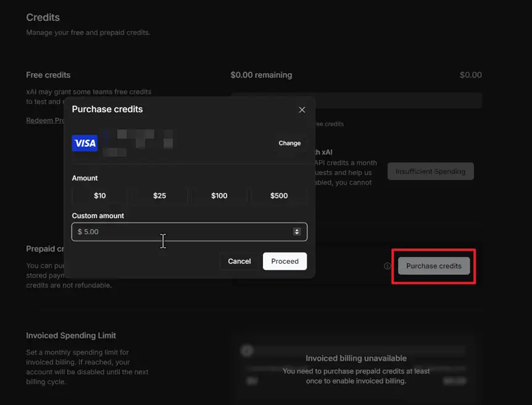
Task: Click the stepper arrows in Custom amount field
Action: 297,232
